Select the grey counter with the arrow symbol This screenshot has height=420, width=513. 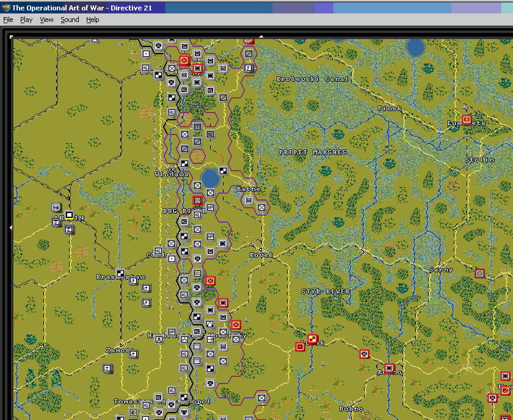click(x=210, y=339)
